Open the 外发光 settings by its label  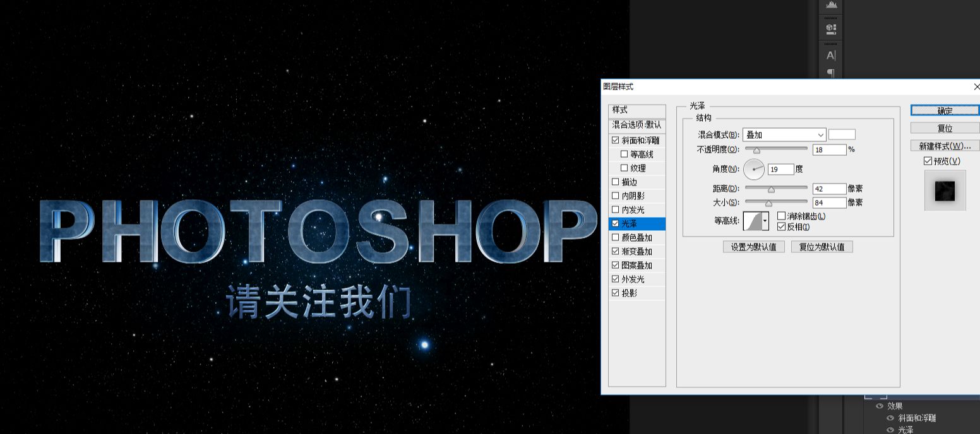coord(633,279)
